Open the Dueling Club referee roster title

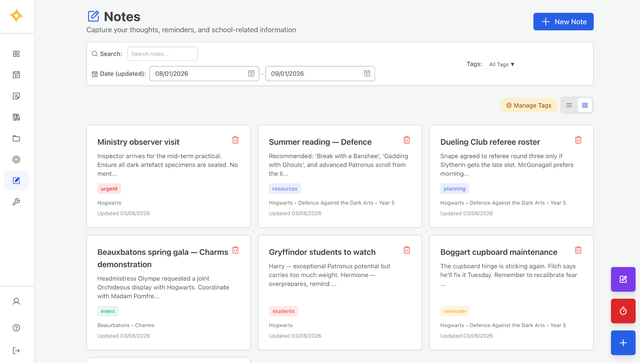pyautogui.click(x=490, y=142)
